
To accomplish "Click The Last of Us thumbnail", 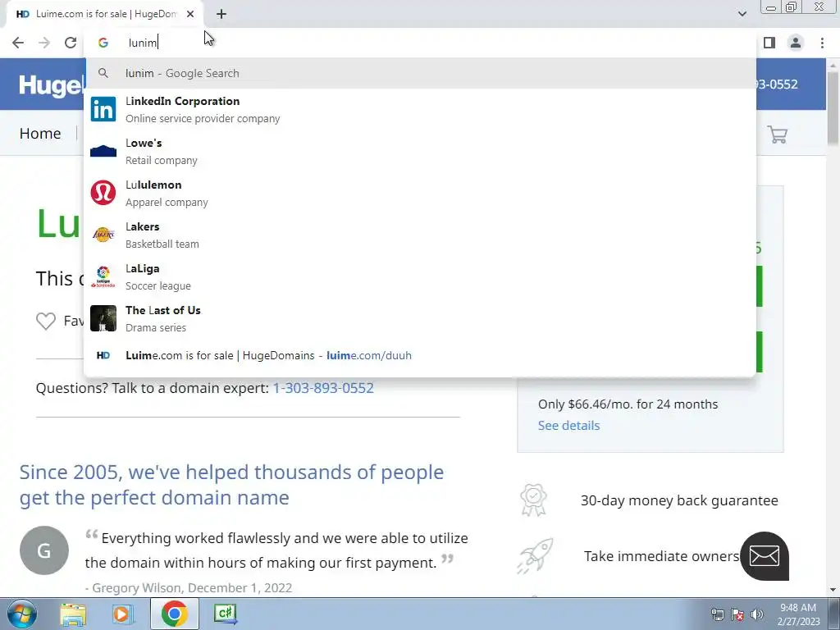I will coord(103,318).
